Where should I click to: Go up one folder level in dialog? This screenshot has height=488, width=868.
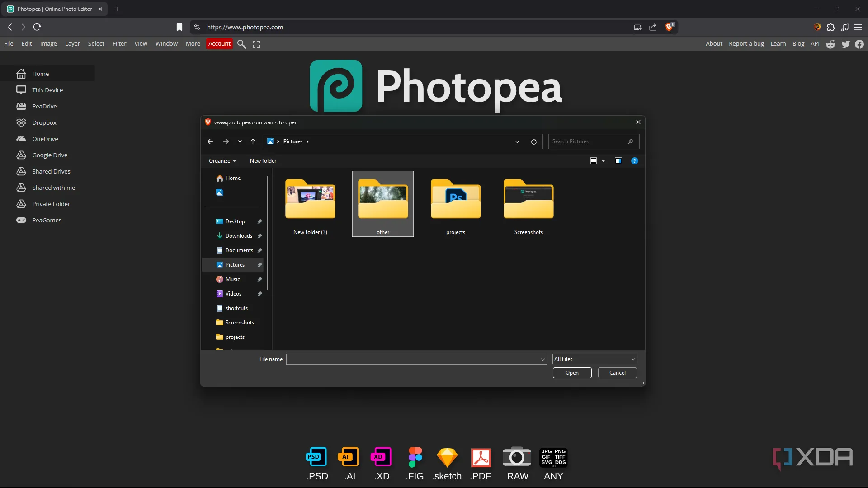click(253, 141)
